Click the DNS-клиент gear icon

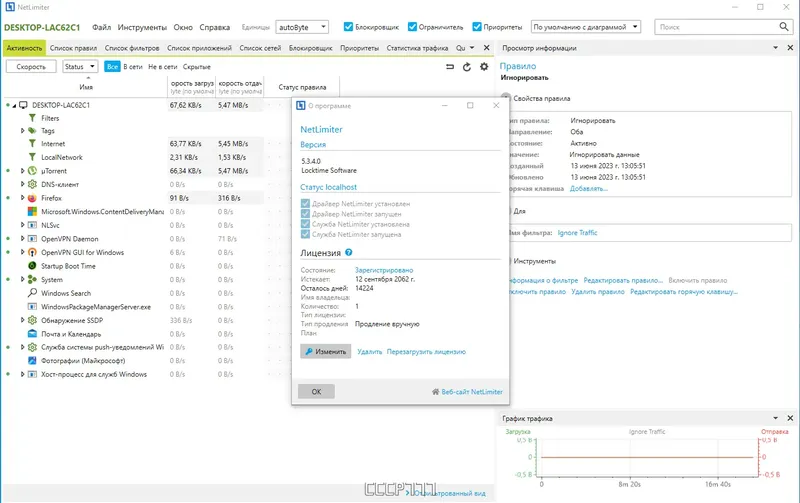pos(32,184)
